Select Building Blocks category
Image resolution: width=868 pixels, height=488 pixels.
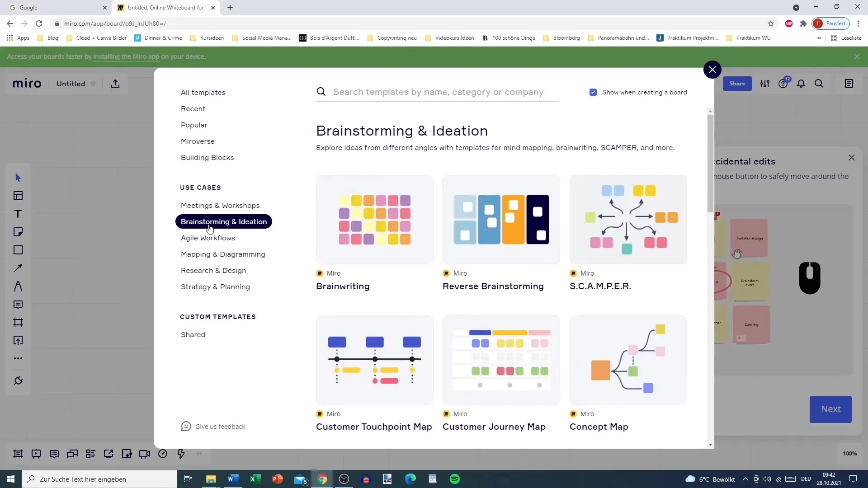(208, 157)
